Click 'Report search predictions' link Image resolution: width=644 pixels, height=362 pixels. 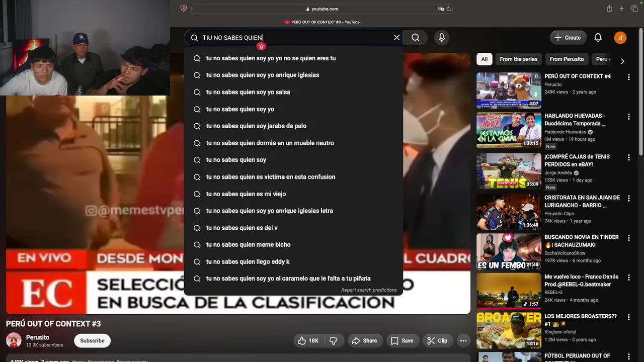pos(369,290)
